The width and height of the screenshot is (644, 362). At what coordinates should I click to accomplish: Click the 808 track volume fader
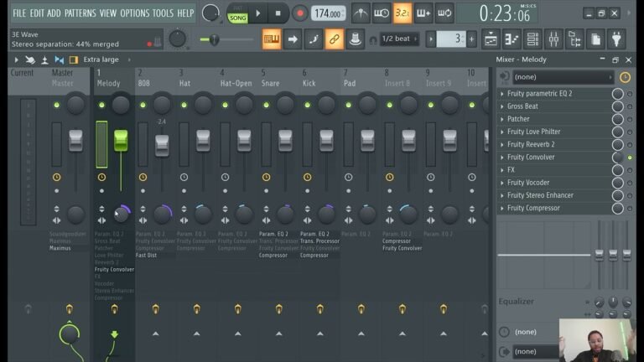point(162,145)
